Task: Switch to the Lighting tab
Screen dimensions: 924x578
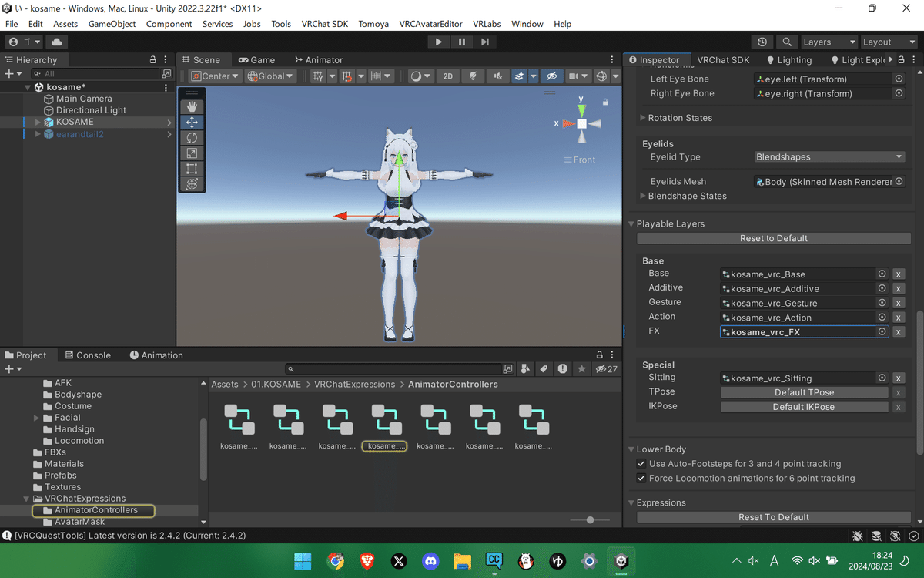Action: coord(789,60)
